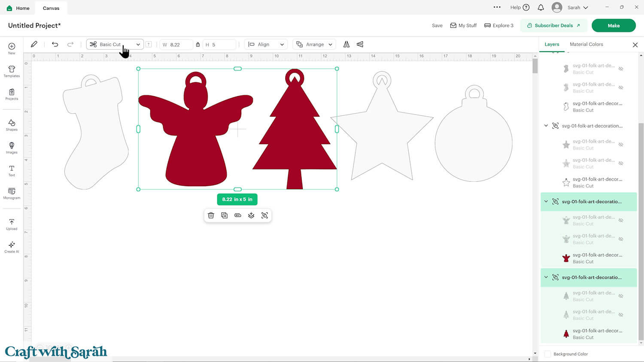Open the Monogram tool
The image size is (644, 362).
[x=12, y=193]
